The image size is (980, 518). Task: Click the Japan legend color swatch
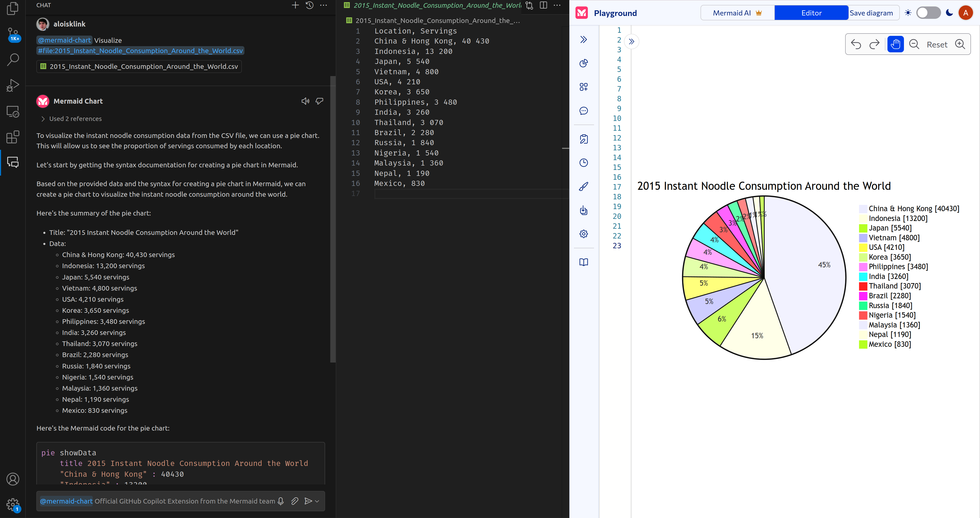pyautogui.click(x=863, y=228)
